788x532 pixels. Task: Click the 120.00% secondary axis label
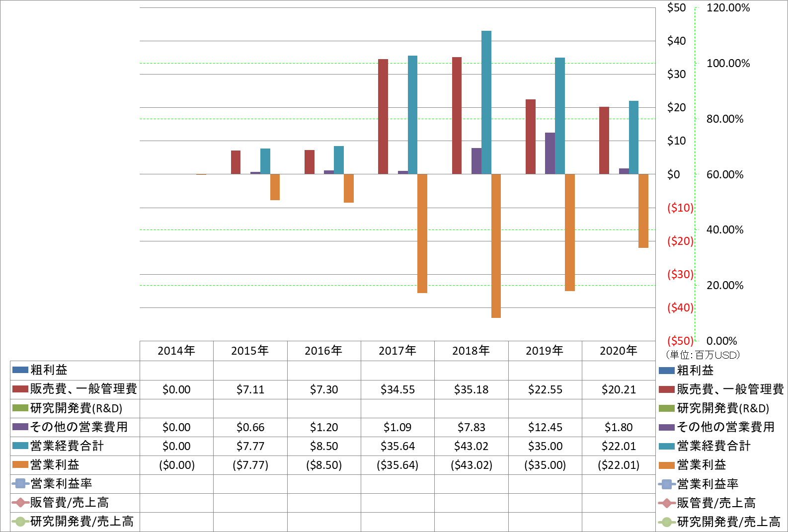(x=728, y=7)
